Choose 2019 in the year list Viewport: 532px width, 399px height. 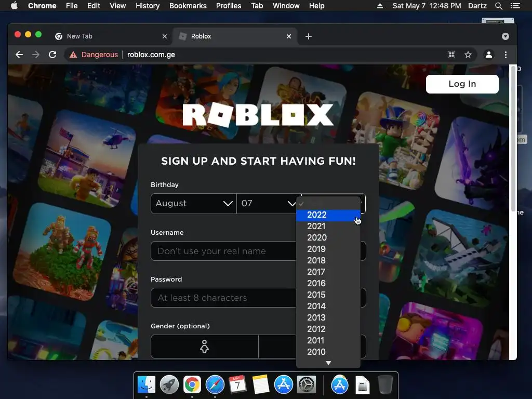[328, 249]
